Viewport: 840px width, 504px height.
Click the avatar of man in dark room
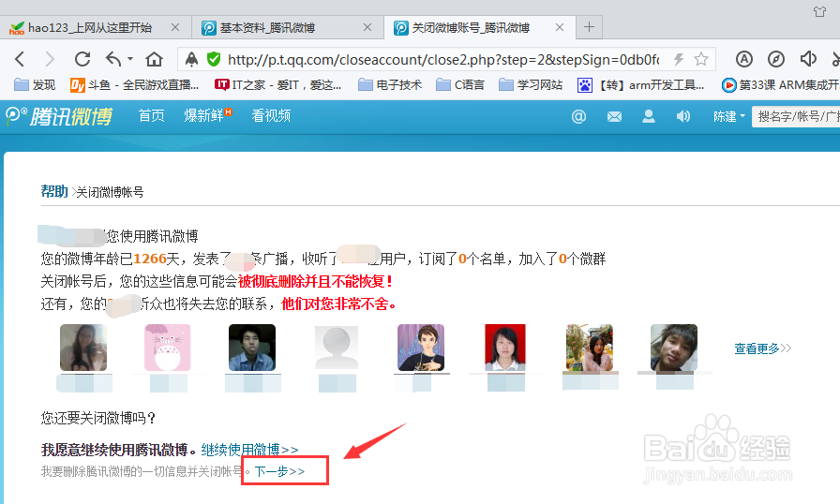click(x=252, y=348)
